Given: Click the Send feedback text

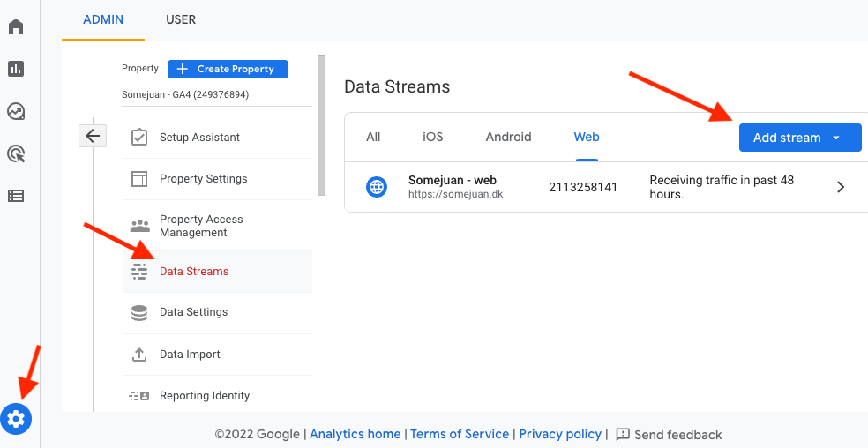Looking at the screenshot, I should point(678,435).
